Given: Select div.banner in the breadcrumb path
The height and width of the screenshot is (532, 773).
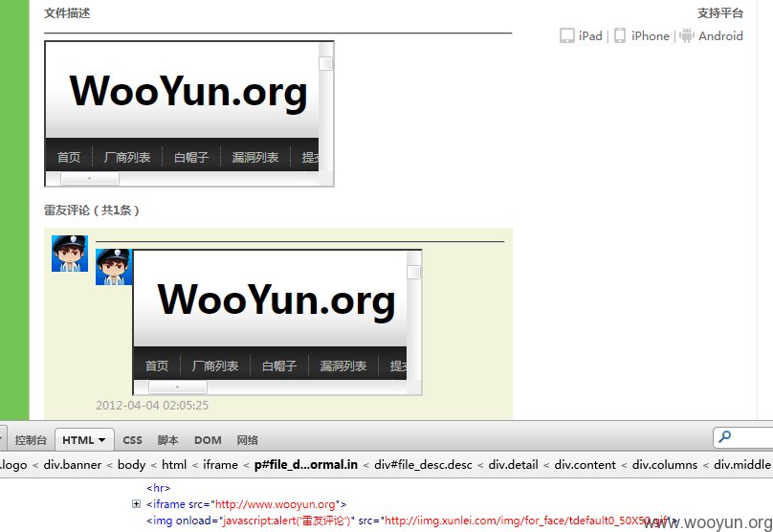Looking at the screenshot, I should pyautogui.click(x=73, y=464).
